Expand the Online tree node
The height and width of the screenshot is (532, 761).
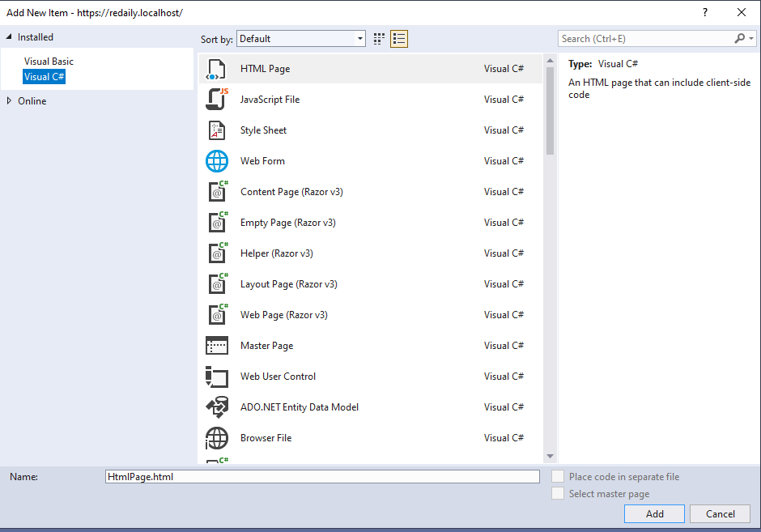(10, 101)
